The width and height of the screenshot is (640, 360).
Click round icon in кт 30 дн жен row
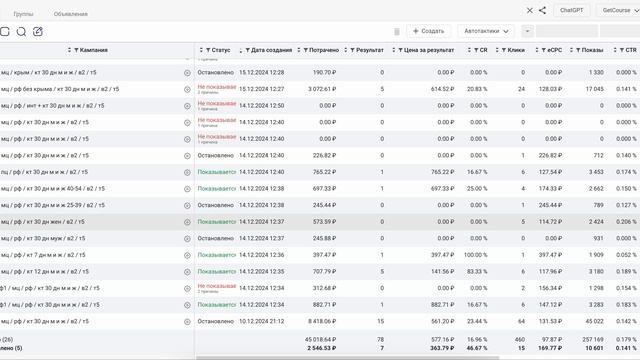pyautogui.click(x=187, y=222)
